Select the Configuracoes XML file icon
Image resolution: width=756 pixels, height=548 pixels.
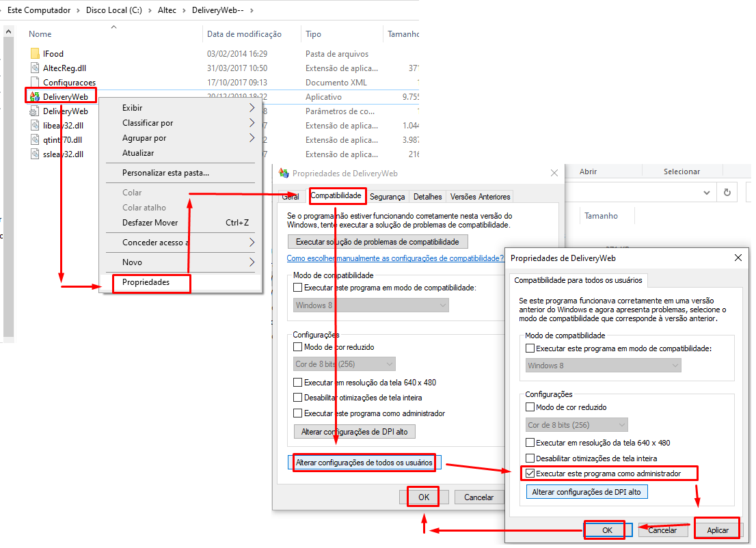(x=35, y=83)
